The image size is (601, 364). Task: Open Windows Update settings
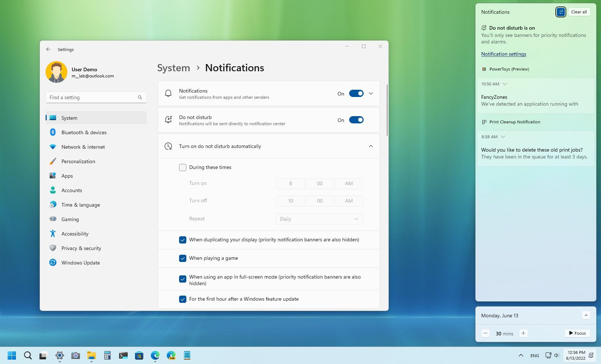(80, 263)
